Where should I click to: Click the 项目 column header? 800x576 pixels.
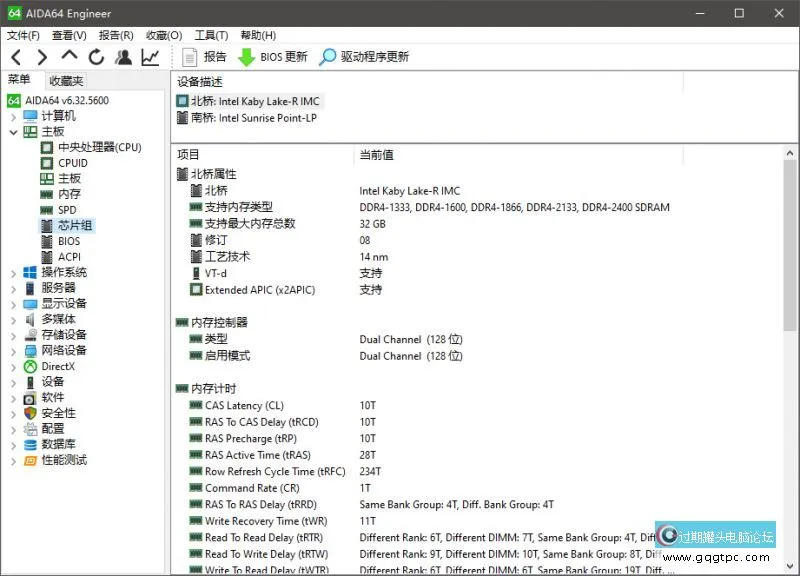tap(189, 155)
